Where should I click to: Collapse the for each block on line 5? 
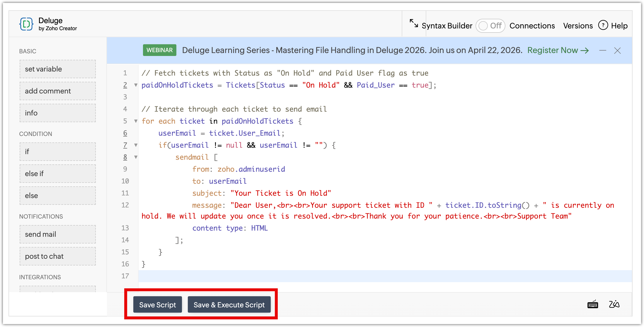tap(136, 121)
